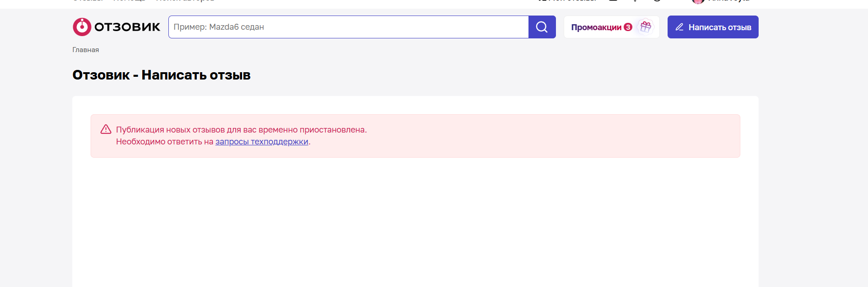
Task: Click the warning triangle icon in the alert
Action: 106,129
